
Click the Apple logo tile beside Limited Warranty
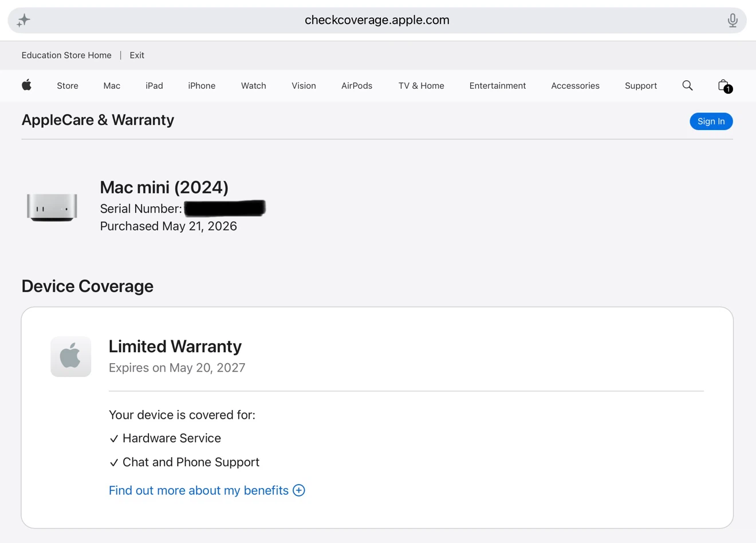pyautogui.click(x=71, y=356)
